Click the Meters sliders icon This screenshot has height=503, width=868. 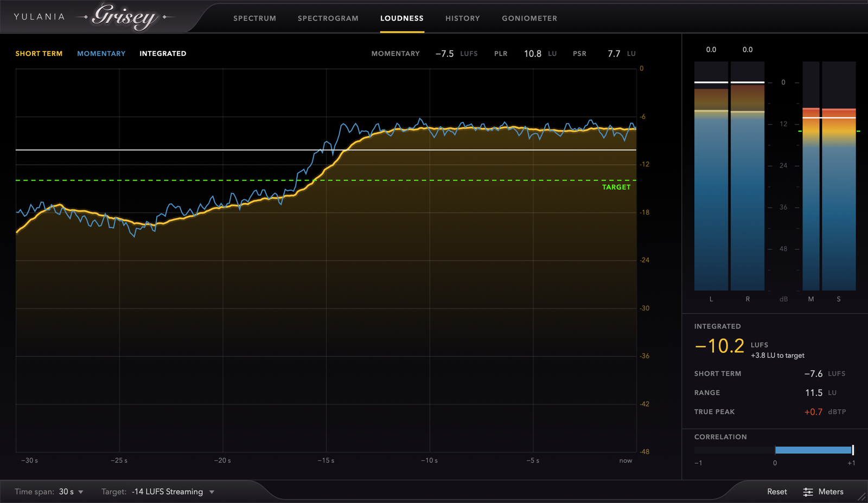click(x=808, y=492)
